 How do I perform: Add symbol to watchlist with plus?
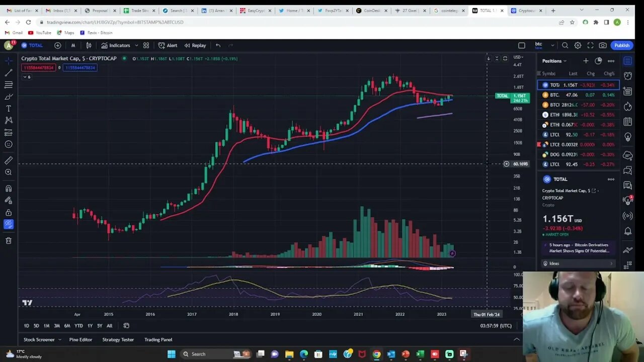586,61
